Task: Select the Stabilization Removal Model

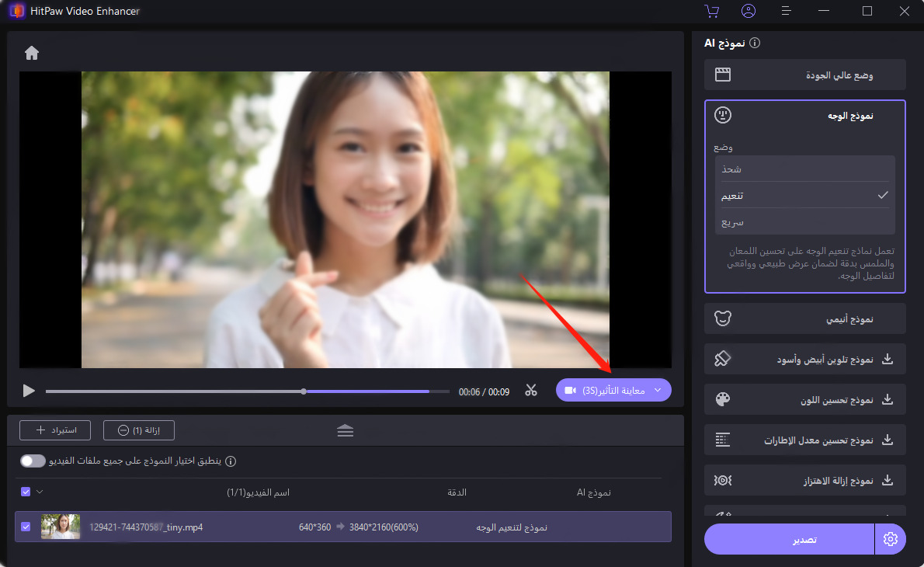Action: point(804,480)
